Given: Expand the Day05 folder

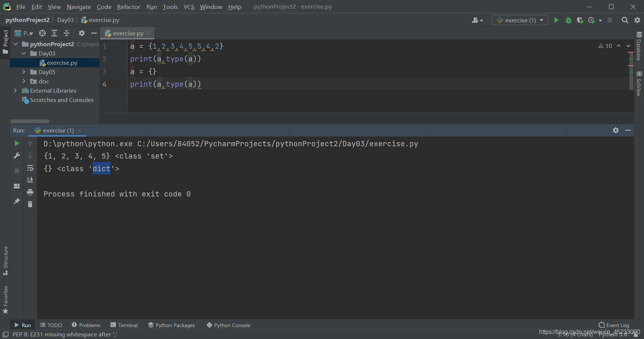Looking at the screenshot, I should [24, 72].
